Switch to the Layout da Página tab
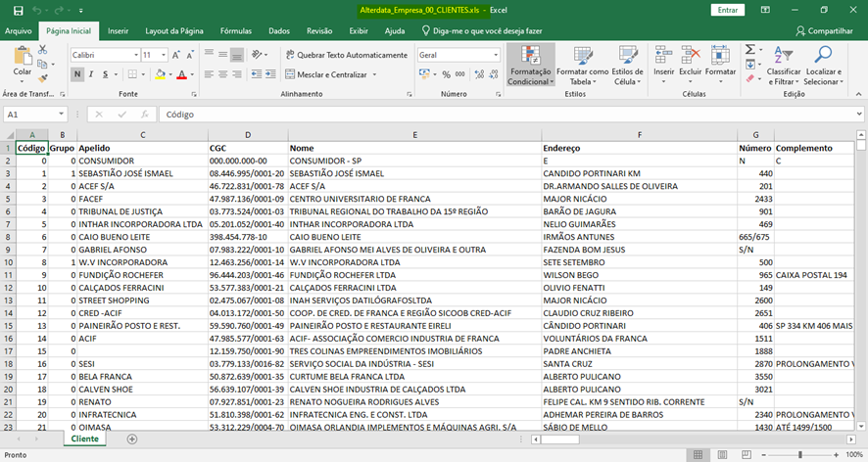This screenshot has width=868, height=462. coord(174,31)
